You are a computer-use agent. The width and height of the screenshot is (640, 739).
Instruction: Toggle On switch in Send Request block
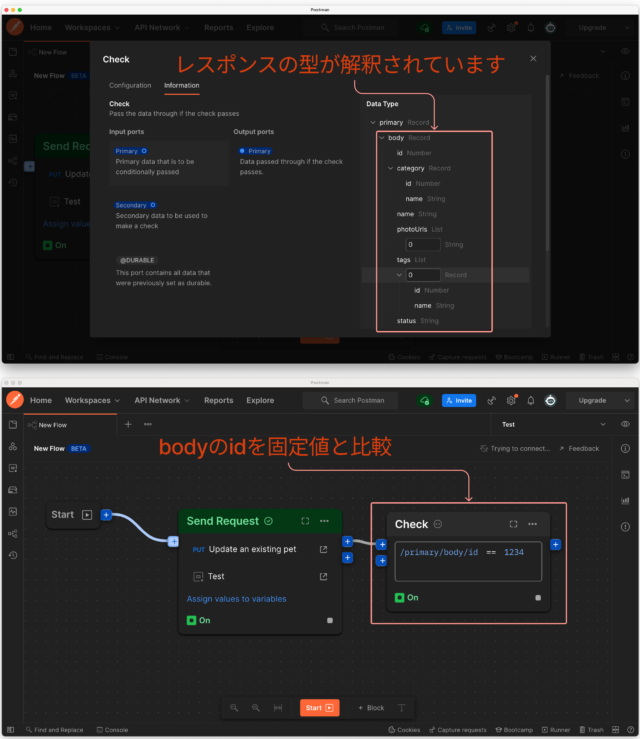click(191, 620)
